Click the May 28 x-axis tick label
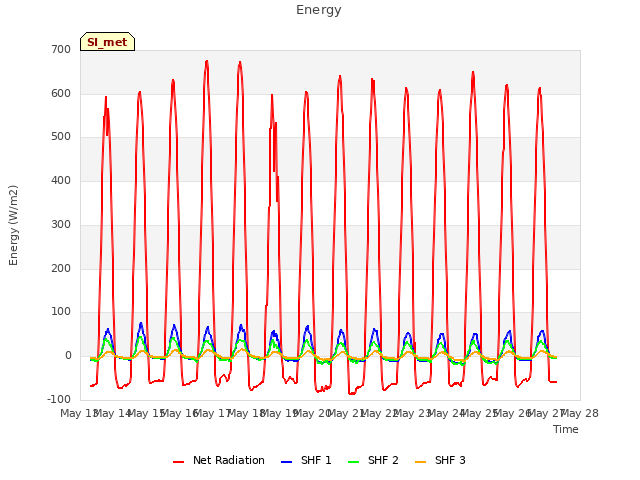Viewport: 640px width, 480px height. [580, 413]
